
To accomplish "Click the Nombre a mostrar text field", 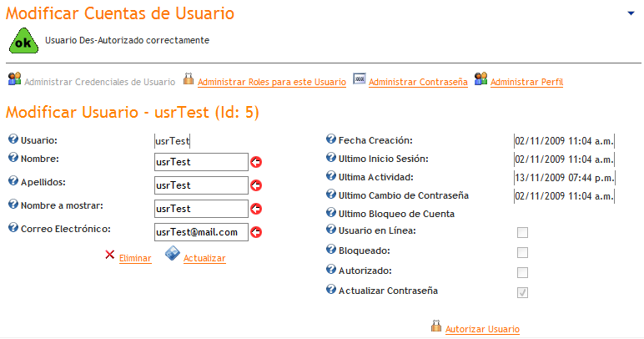I will point(201,209).
